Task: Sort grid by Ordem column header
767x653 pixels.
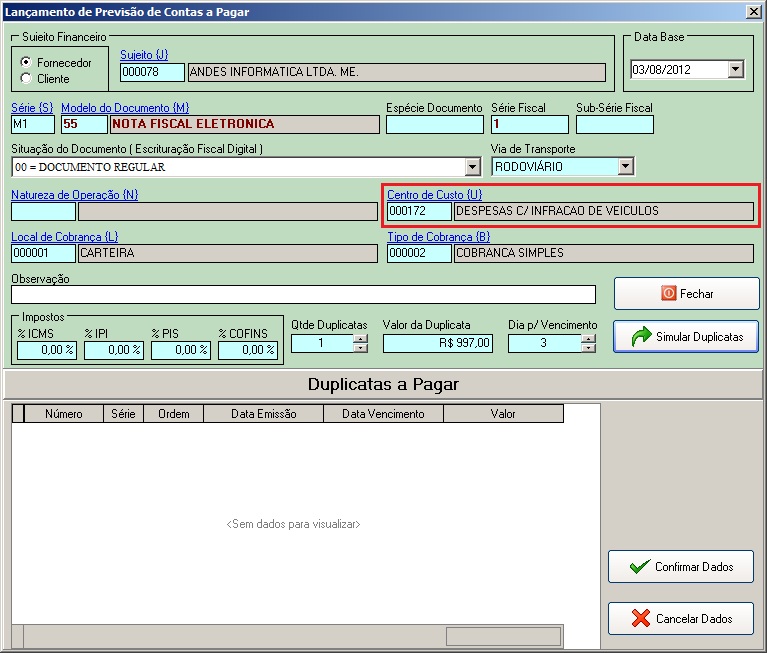Action: [x=174, y=414]
